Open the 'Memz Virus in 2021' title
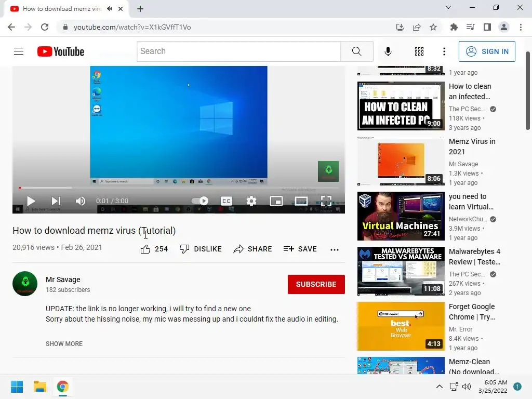 click(472, 147)
